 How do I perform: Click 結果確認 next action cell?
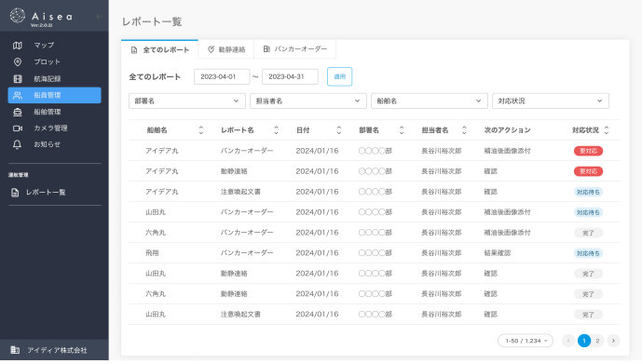click(497, 253)
